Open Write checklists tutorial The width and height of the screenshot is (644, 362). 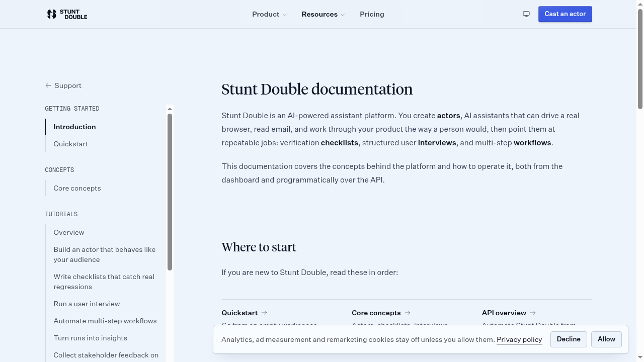pos(104,282)
